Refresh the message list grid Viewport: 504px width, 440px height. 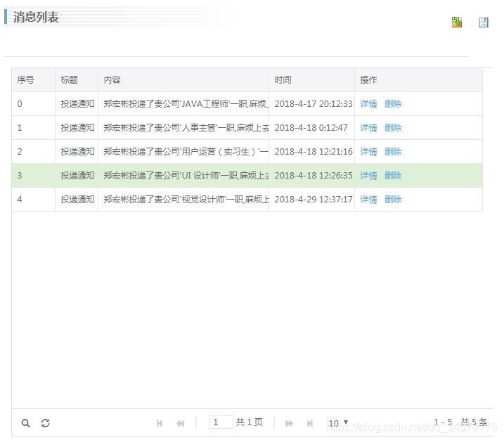coord(45,423)
